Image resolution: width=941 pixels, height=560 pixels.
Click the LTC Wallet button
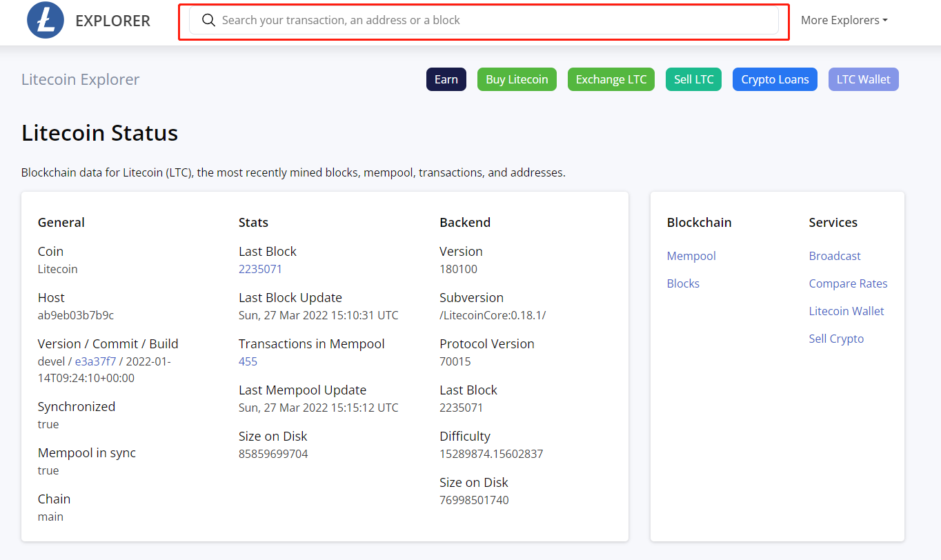[863, 79]
